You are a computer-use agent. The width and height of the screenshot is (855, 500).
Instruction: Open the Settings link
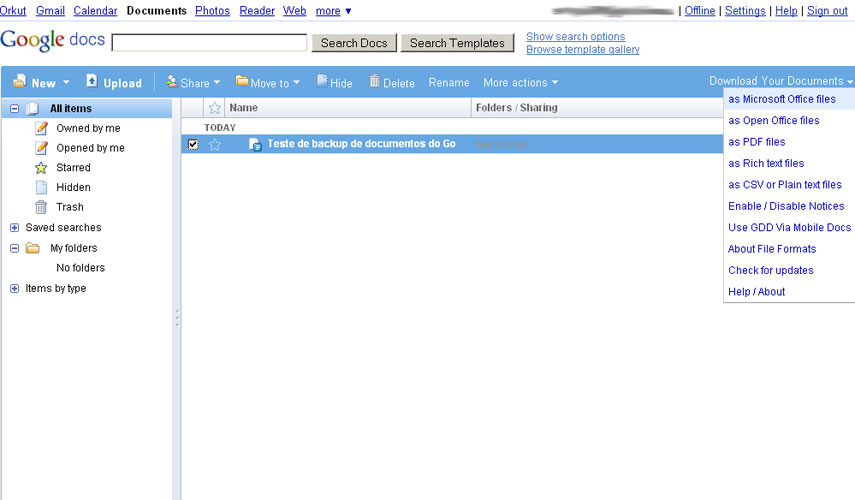click(x=745, y=10)
